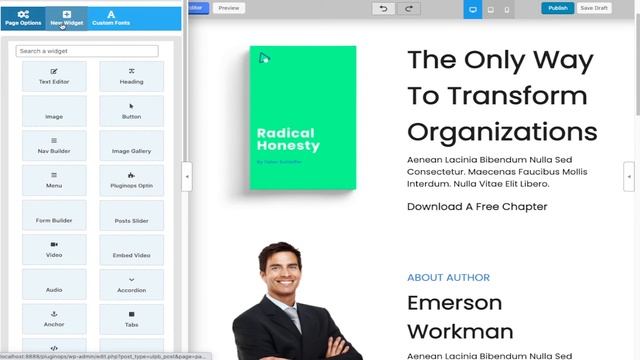Publish the page

[x=558, y=8]
